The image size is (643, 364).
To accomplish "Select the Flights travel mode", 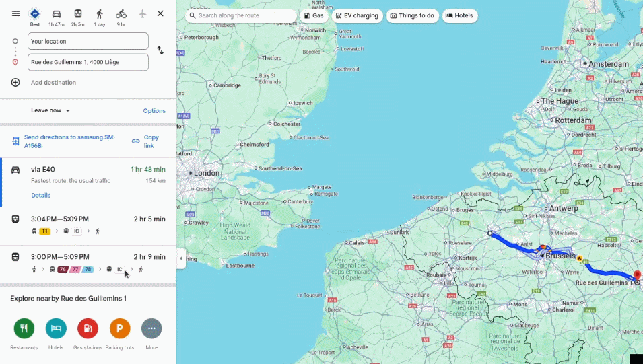I will tap(142, 17).
